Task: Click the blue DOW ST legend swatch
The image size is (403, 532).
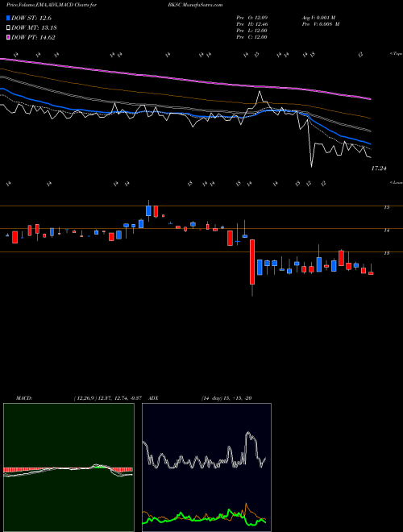Action: click(x=8, y=18)
